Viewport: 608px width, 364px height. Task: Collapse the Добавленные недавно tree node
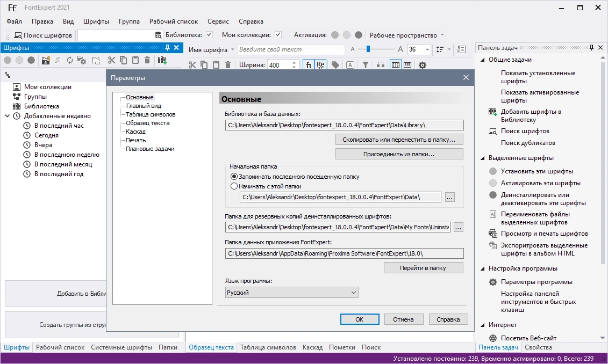7,116
